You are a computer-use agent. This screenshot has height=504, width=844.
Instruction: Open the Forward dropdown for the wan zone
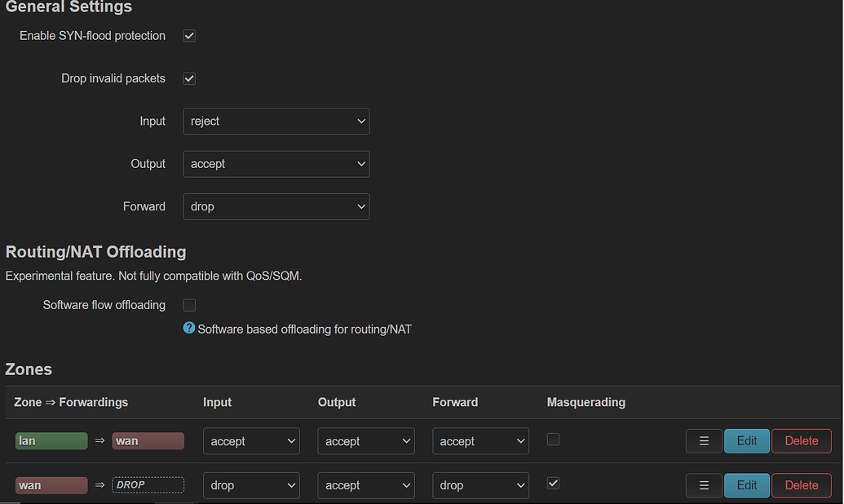[x=480, y=484]
